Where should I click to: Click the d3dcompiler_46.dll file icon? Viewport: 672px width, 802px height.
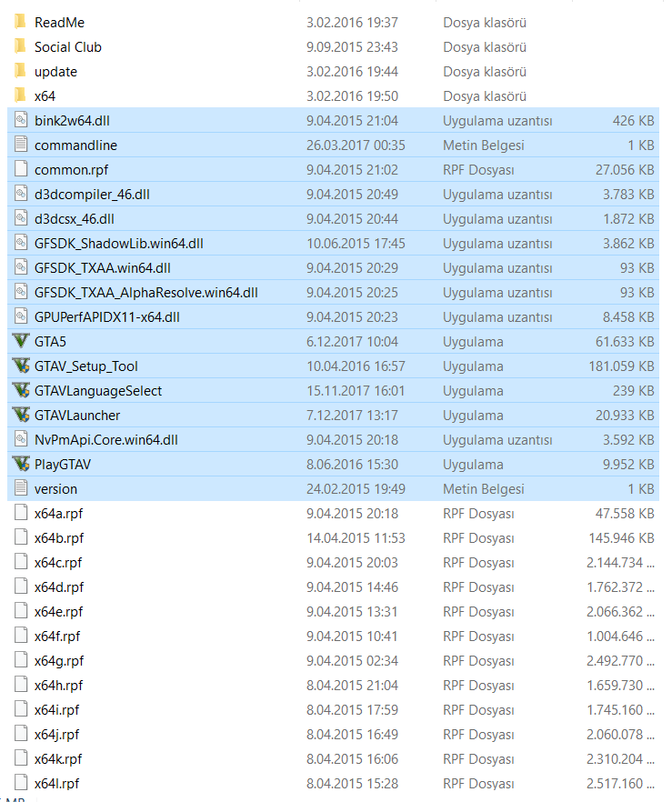tap(20, 194)
